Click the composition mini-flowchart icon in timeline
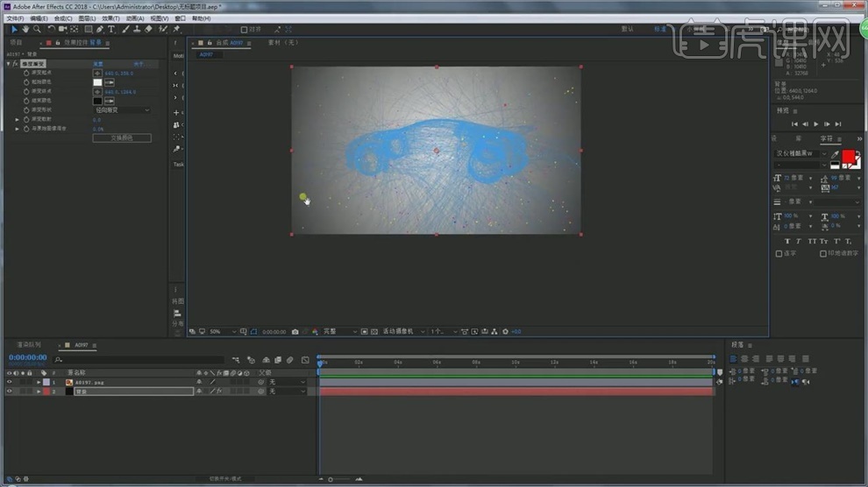This screenshot has height=487, width=868. (236, 360)
